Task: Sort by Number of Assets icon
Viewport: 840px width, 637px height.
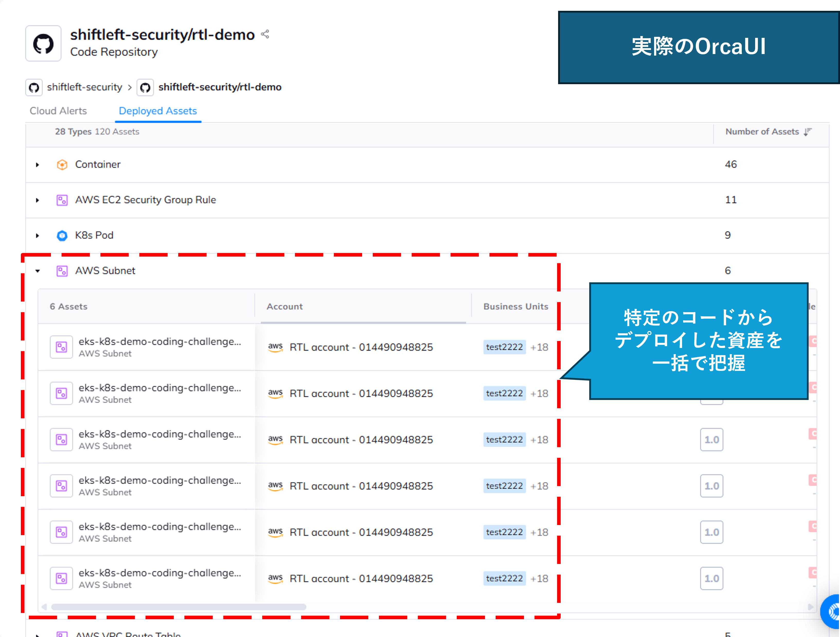Action: [808, 132]
